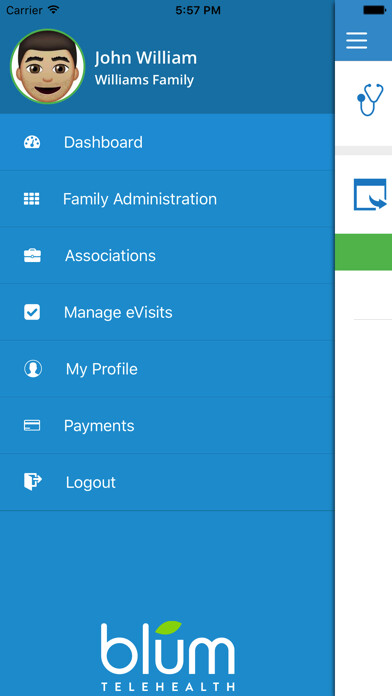
Task: Select Payments in the side menu
Action: [167, 426]
